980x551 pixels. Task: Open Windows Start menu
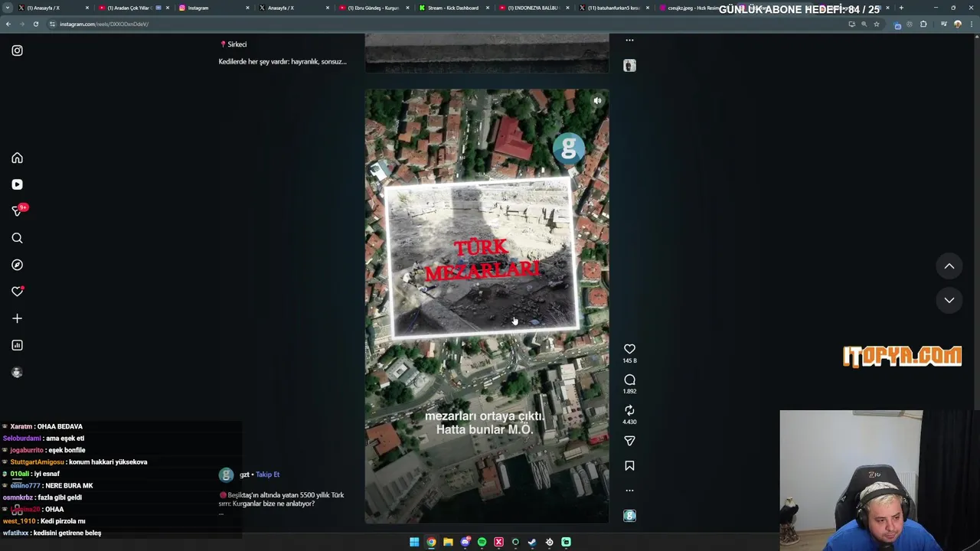[x=414, y=542]
